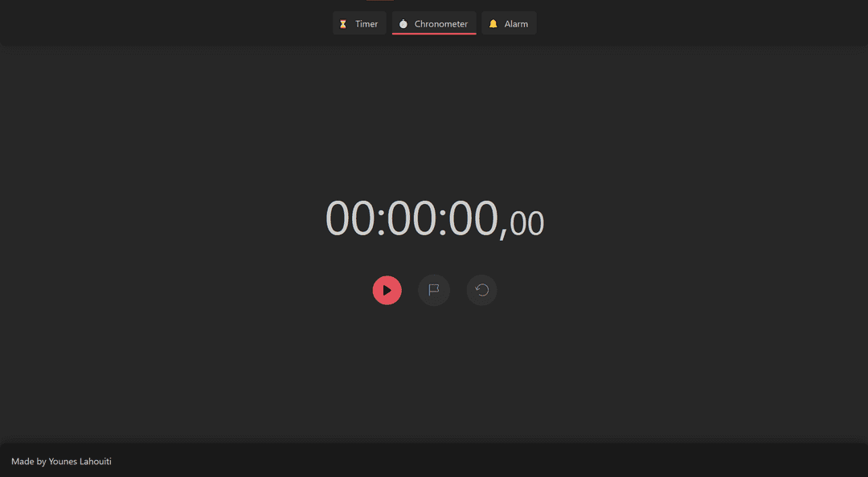Click the yellow bell icon beside Alarm
This screenshot has height=477, width=868.
pyautogui.click(x=493, y=24)
